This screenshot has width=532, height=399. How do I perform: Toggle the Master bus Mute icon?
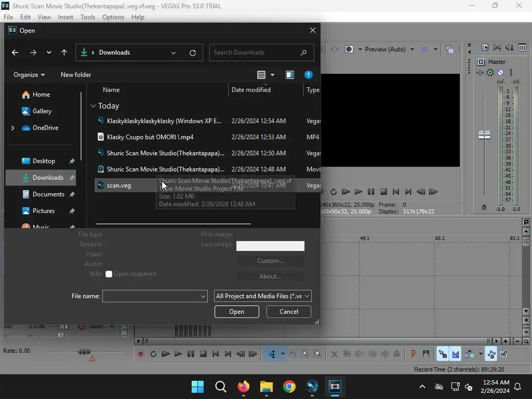(x=500, y=72)
